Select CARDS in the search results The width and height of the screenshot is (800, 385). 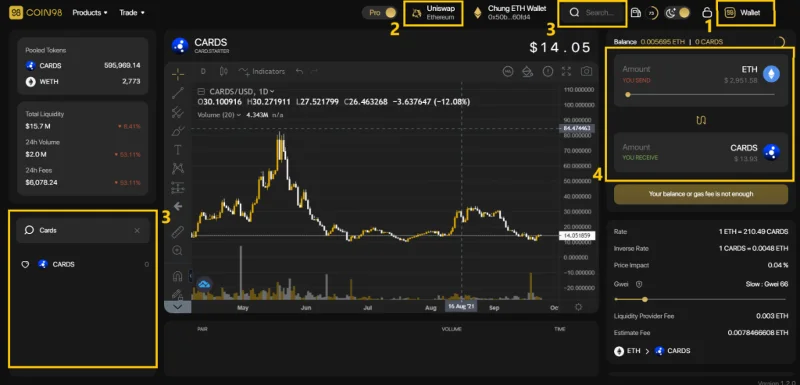coord(83,265)
